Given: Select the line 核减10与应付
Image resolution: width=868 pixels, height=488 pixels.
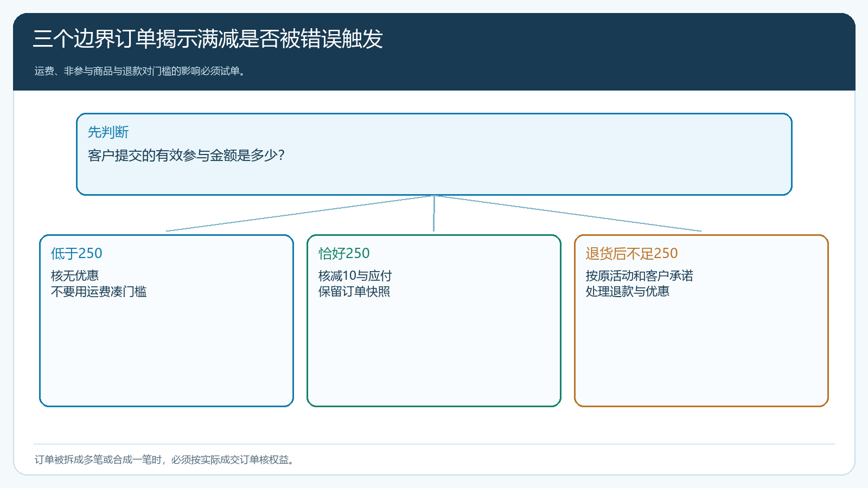Looking at the screenshot, I should point(355,275).
